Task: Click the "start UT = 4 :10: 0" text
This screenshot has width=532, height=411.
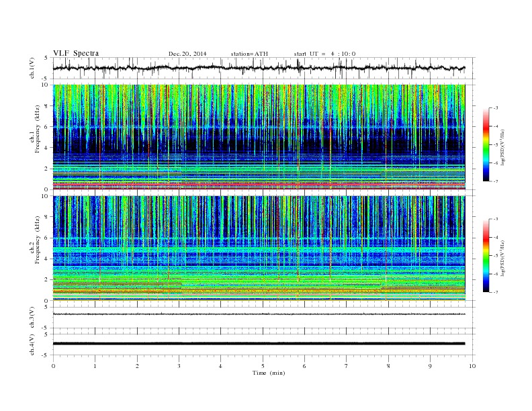Action: [324, 54]
